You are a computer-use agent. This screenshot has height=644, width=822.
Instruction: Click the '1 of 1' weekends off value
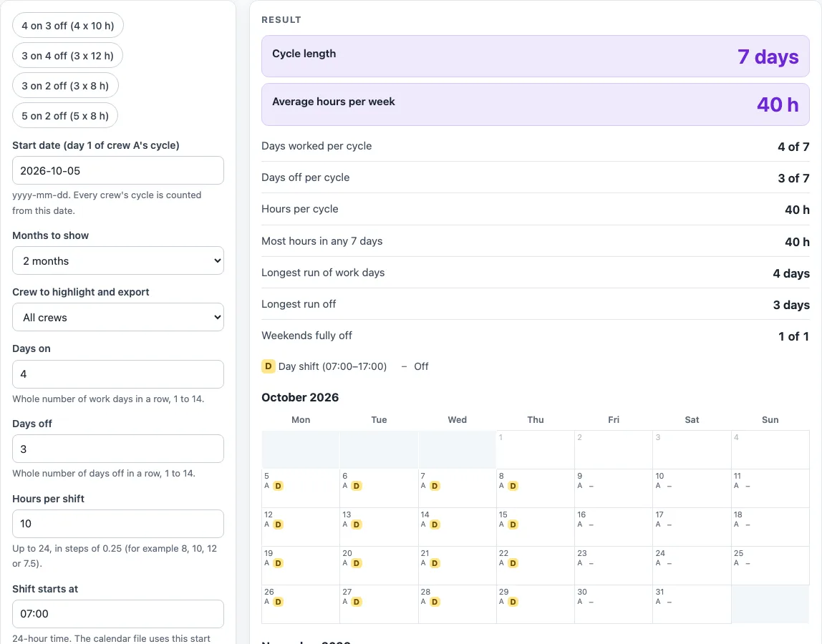pyautogui.click(x=793, y=336)
